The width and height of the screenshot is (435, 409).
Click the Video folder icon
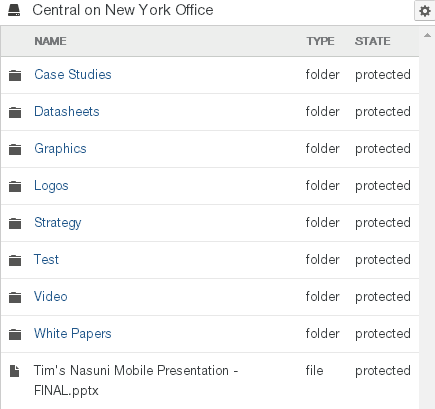point(15,297)
